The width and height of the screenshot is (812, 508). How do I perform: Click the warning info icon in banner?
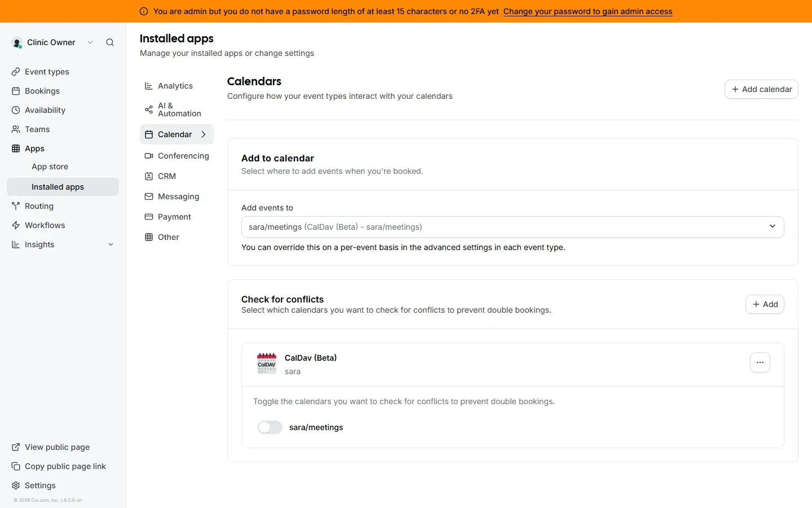point(144,11)
